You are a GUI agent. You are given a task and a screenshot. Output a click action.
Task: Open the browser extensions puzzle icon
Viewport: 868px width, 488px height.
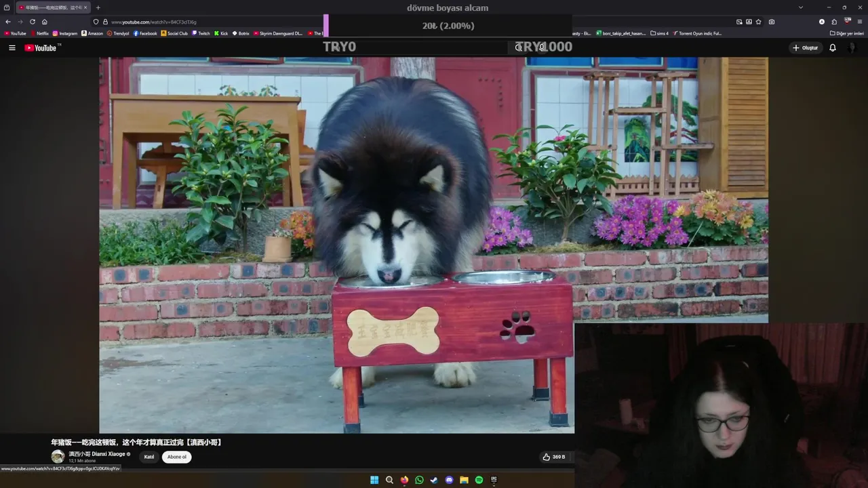834,22
